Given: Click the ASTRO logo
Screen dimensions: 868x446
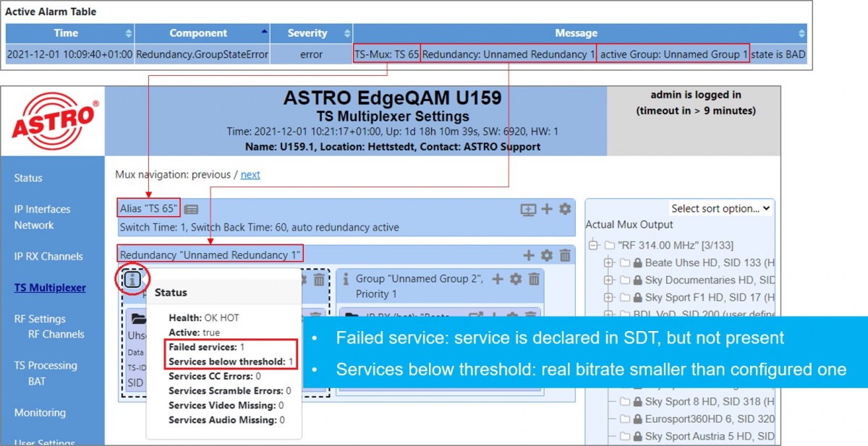Looking at the screenshot, I should pos(54,121).
